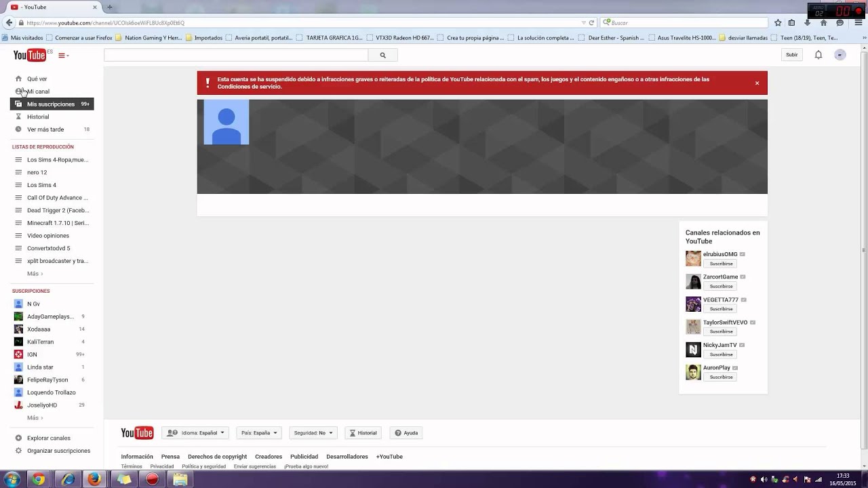Open Internet Explorer from the taskbar
Image resolution: width=868 pixels, height=488 pixels.
[67, 480]
